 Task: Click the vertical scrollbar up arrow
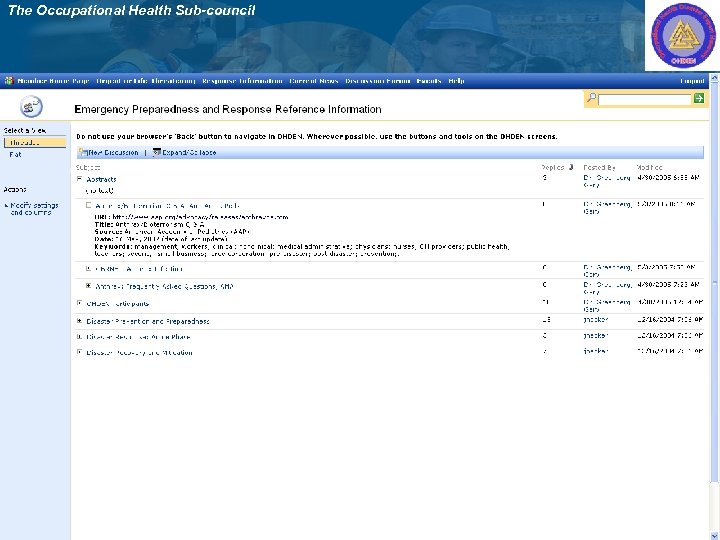[714, 78]
